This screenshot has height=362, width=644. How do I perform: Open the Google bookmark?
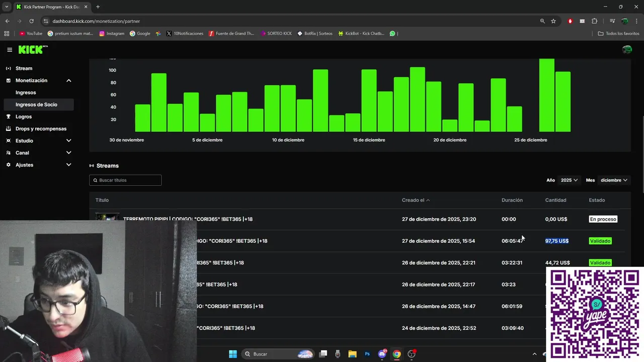140,33
